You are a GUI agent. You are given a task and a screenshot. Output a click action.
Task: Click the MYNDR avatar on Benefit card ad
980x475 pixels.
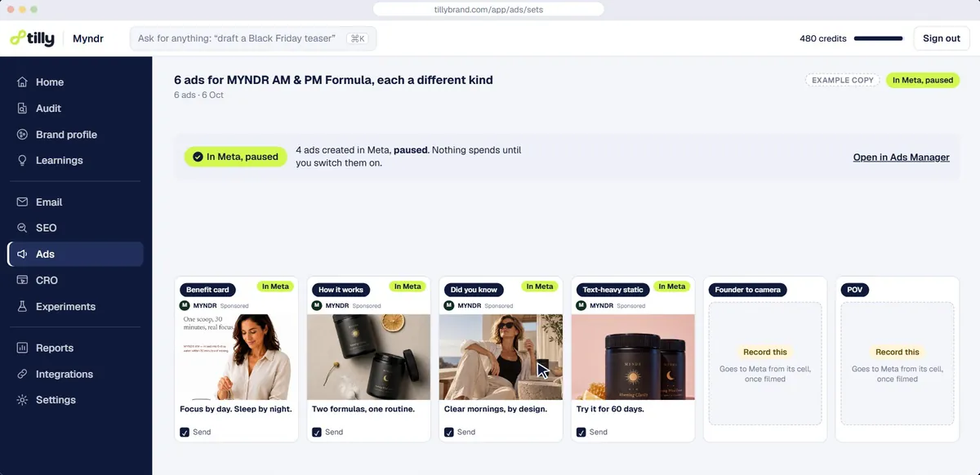(x=185, y=305)
